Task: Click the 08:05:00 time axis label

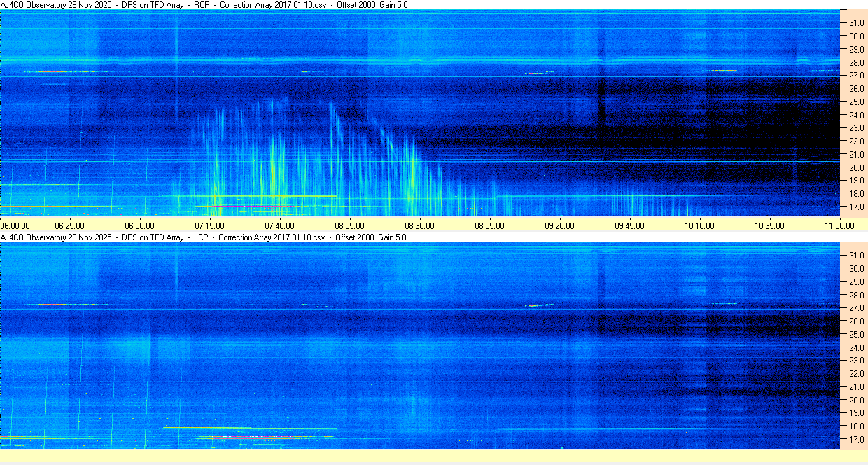Action: (349, 225)
